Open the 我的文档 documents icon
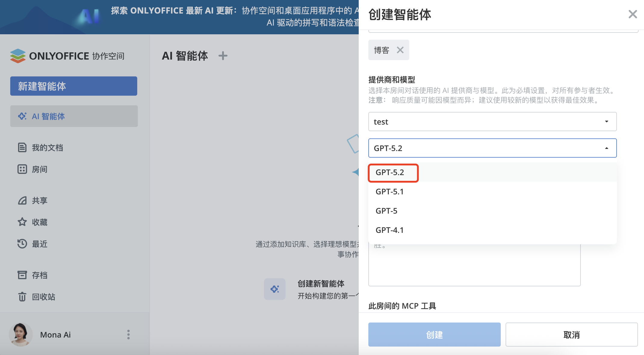 [x=22, y=147]
